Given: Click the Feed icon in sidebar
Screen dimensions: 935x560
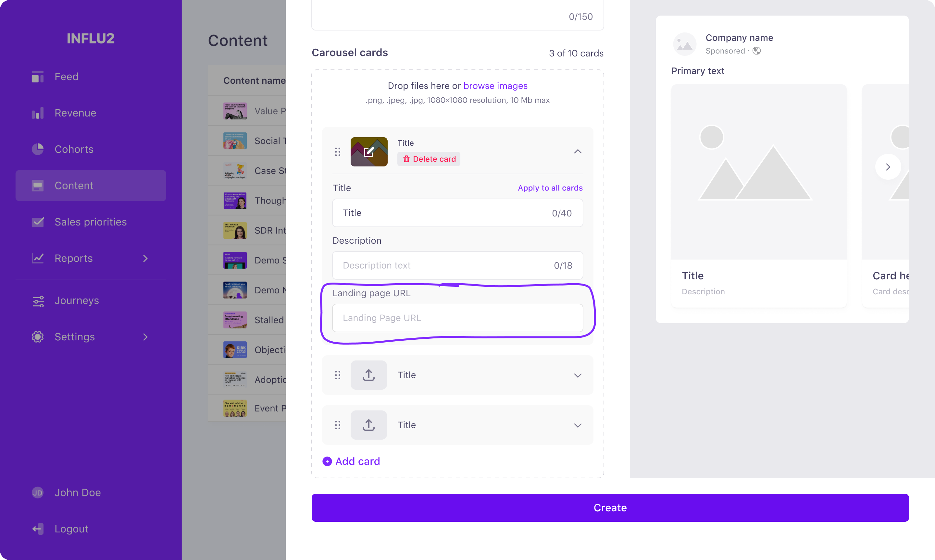Looking at the screenshot, I should pyautogui.click(x=37, y=77).
